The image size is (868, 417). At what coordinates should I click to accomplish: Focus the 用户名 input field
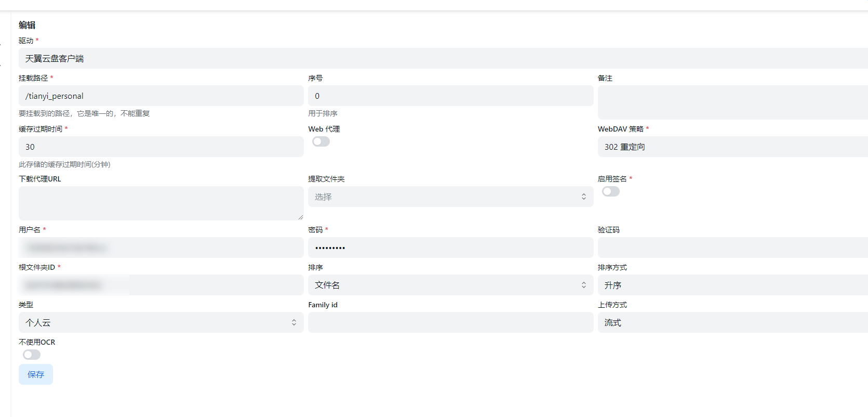161,247
